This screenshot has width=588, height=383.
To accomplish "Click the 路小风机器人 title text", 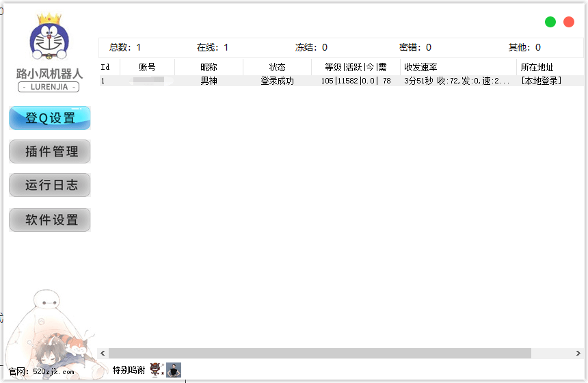I will (49, 74).
